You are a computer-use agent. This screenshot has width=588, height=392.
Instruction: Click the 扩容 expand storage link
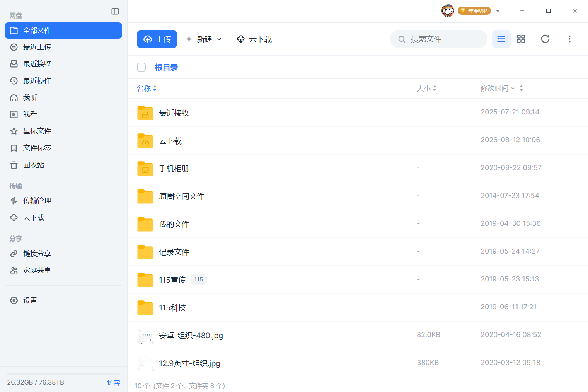(x=113, y=382)
